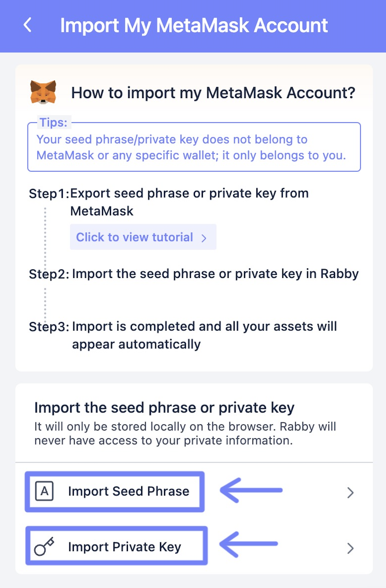This screenshot has height=588, width=386.
Task: Click the MetaMask fox logo
Action: (43, 92)
